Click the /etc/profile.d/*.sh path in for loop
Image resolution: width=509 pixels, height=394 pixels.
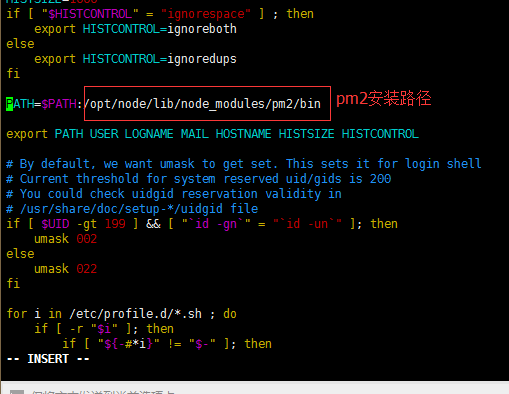coord(135,314)
